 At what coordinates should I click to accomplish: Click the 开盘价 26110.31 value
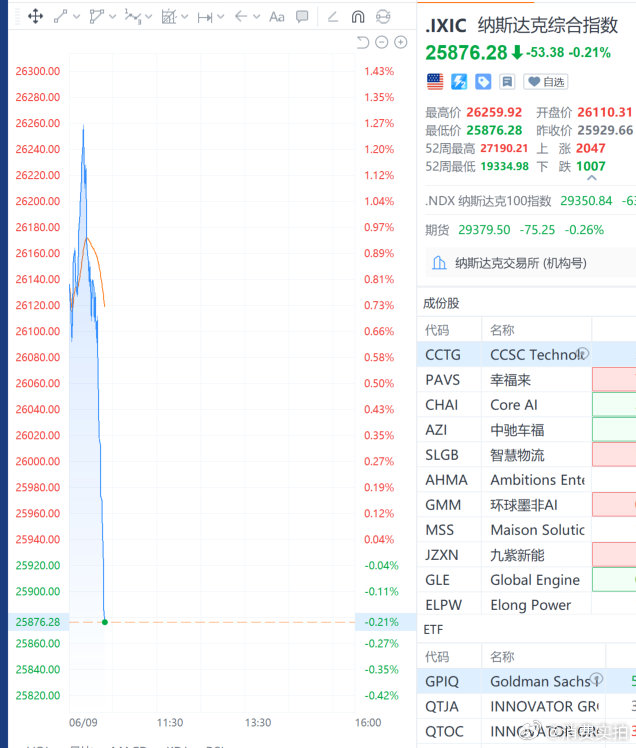[x=605, y=112]
